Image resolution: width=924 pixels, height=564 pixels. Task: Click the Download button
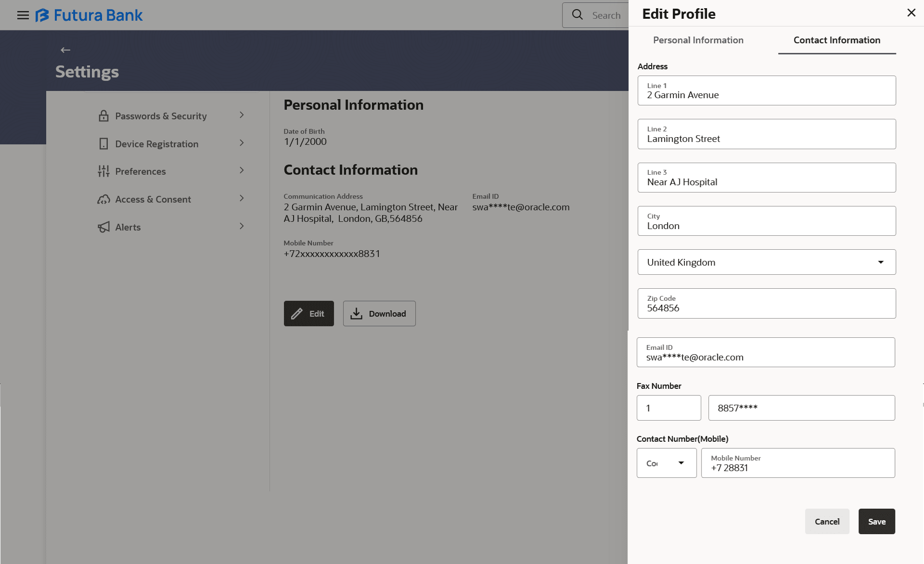click(379, 314)
